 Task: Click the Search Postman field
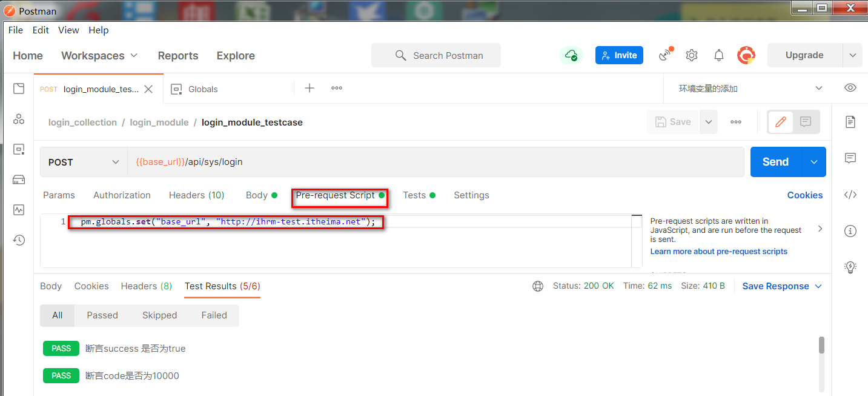tap(436, 55)
